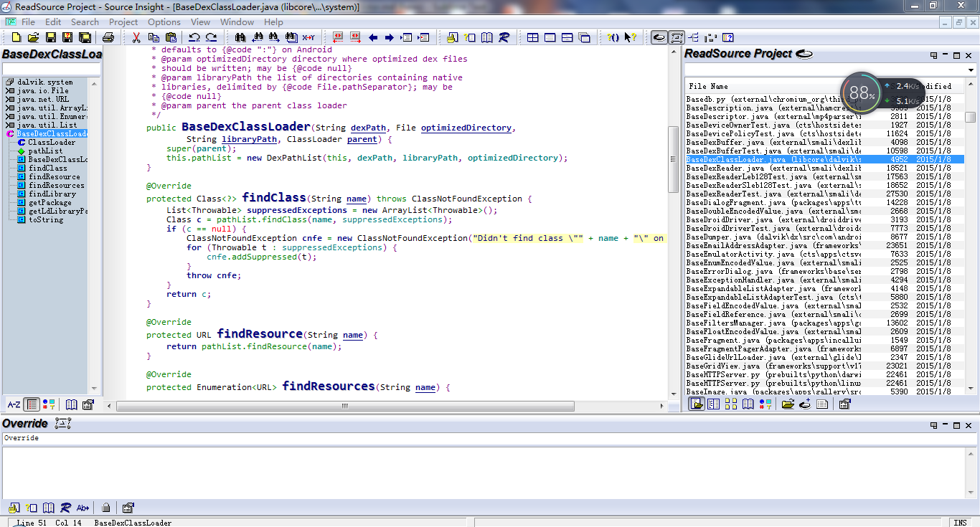Screen dimensions: 980x527
Task: Open the File menu
Action: pos(28,22)
